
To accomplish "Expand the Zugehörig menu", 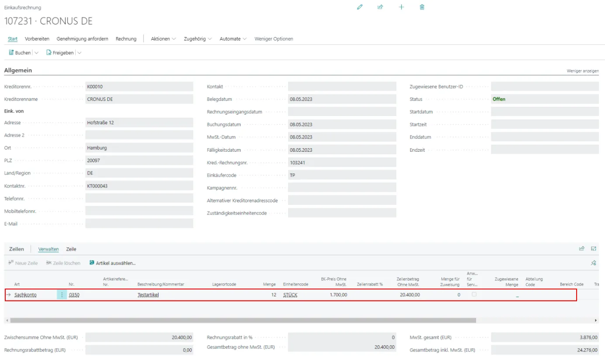I will (x=198, y=39).
